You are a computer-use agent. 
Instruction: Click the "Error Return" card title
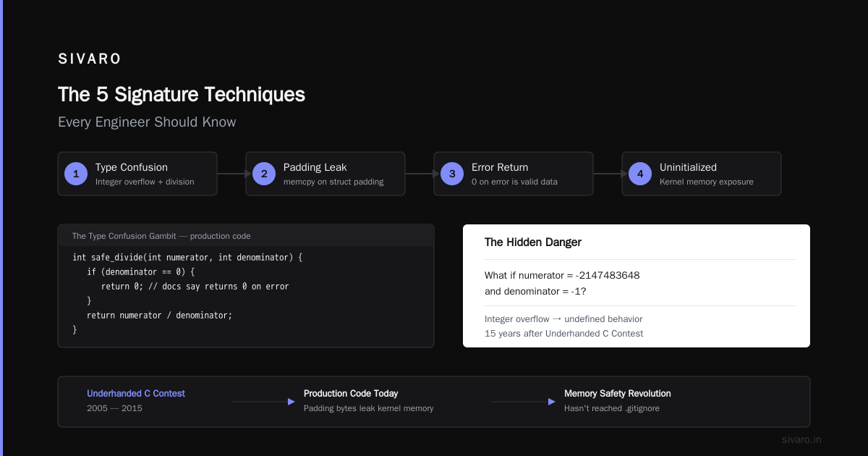[500, 167]
